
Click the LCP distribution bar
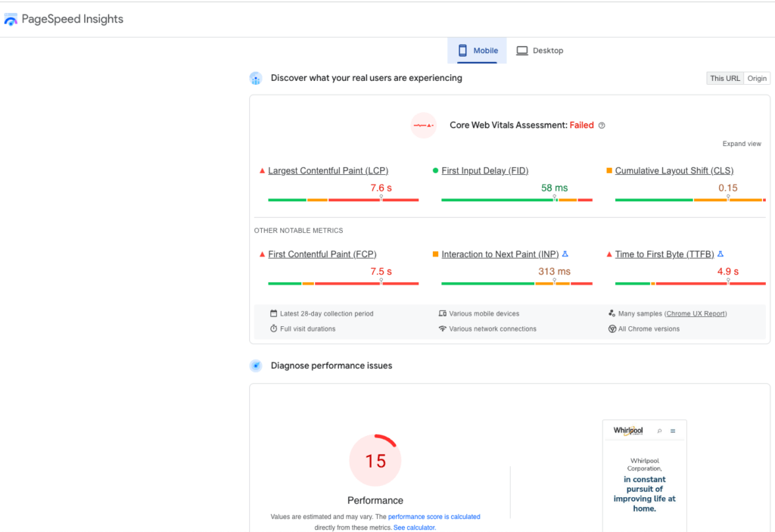(343, 201)
